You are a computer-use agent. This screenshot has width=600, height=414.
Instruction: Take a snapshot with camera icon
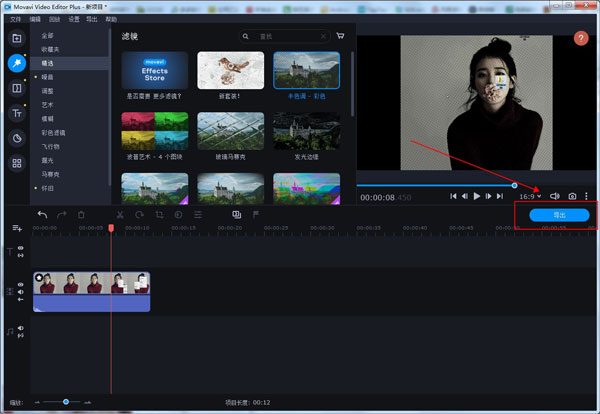pos(572,196)
